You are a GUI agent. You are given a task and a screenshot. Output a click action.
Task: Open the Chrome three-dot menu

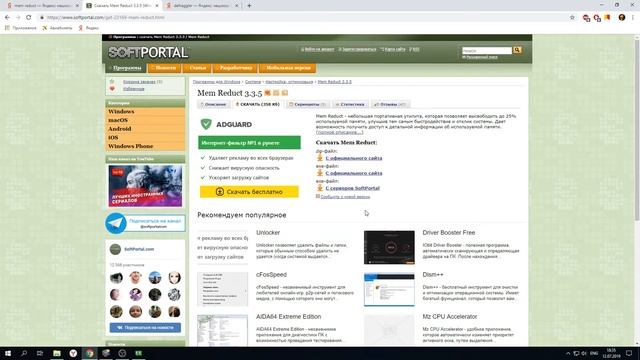coord(633,18)
